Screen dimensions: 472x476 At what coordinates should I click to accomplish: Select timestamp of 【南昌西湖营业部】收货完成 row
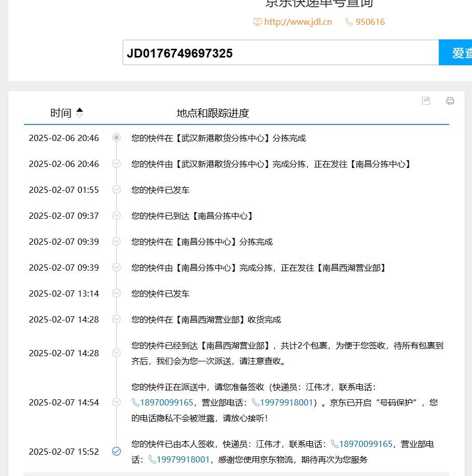click(x=64, y=319)
